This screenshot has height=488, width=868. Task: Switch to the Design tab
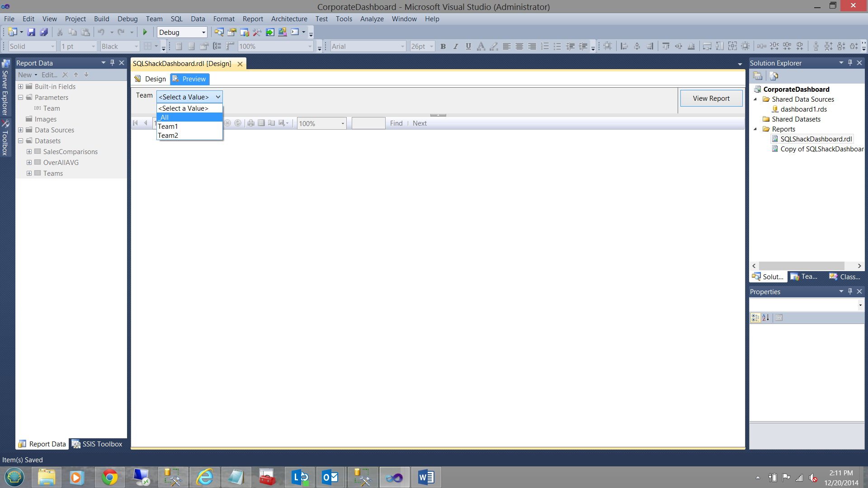point(151,79)
